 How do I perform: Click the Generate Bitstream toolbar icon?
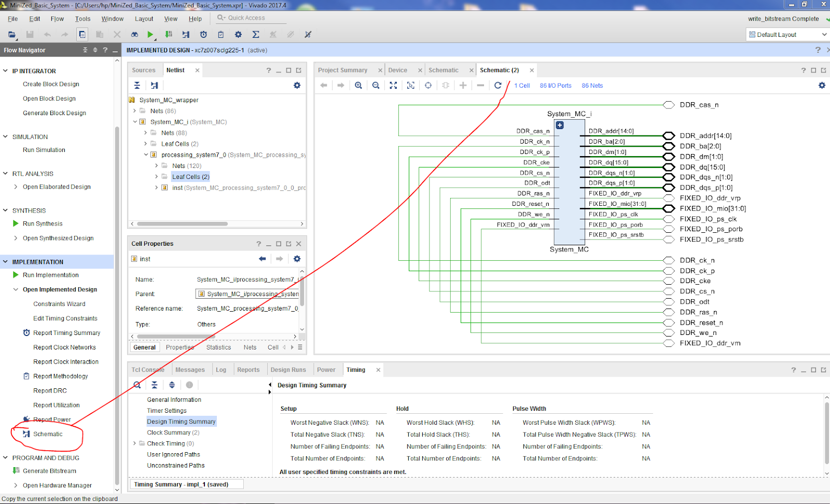tap(168, 34)
